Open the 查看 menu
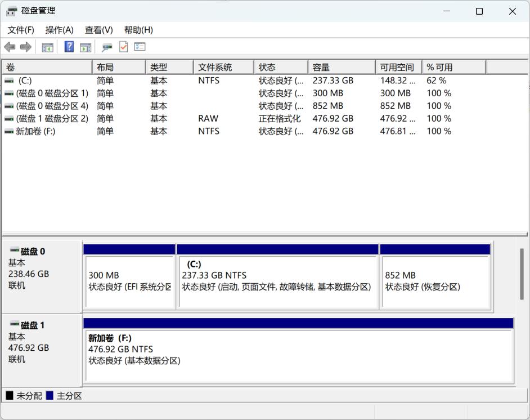The height and width of the screenshot is (420, 530). pos(98,30)
